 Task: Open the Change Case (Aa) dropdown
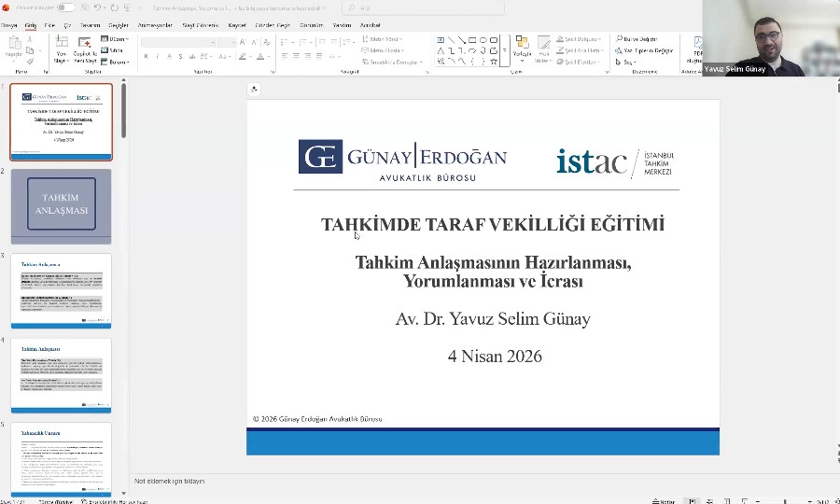224,56
